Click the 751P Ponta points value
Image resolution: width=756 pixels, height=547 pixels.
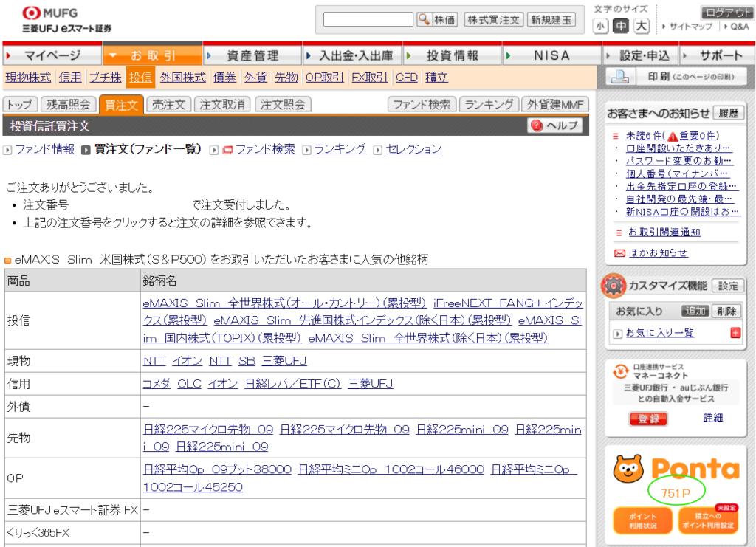click(x=676, y=494)
